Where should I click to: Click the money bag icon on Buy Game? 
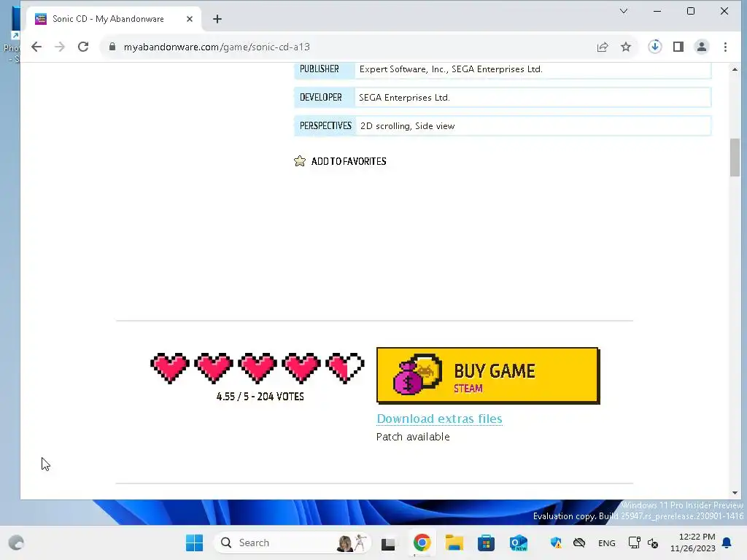[417, 374]
